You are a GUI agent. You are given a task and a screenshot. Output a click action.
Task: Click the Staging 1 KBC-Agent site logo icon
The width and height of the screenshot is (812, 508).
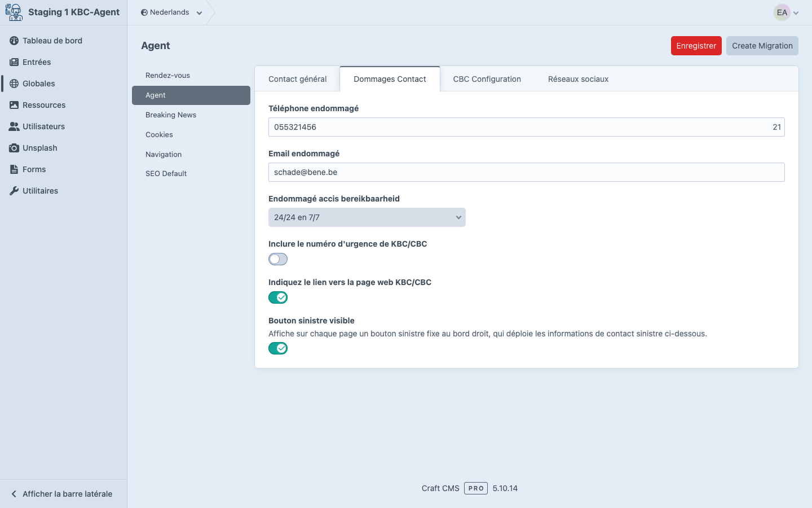pyautogui.click(x=14, y=12)
